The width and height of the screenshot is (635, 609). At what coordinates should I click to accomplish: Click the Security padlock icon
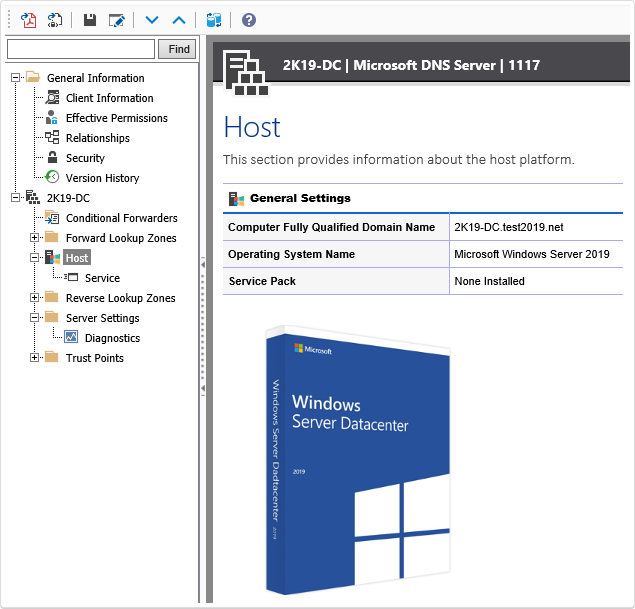(52, 157)
